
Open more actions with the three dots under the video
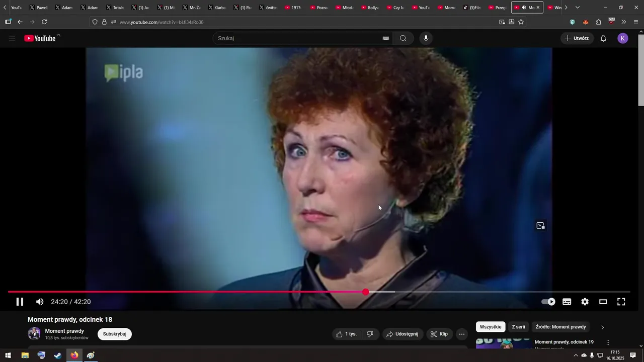coord(462,334)
